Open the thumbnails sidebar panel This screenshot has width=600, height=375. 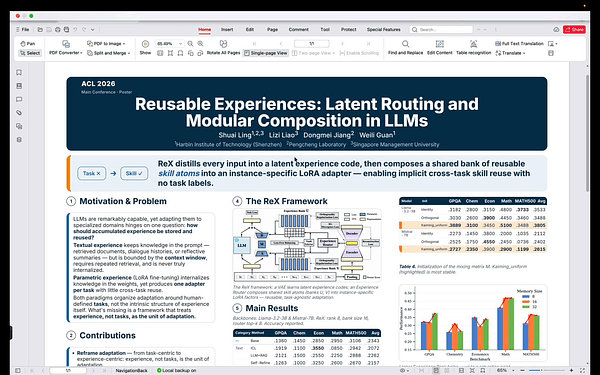[19, 86]
